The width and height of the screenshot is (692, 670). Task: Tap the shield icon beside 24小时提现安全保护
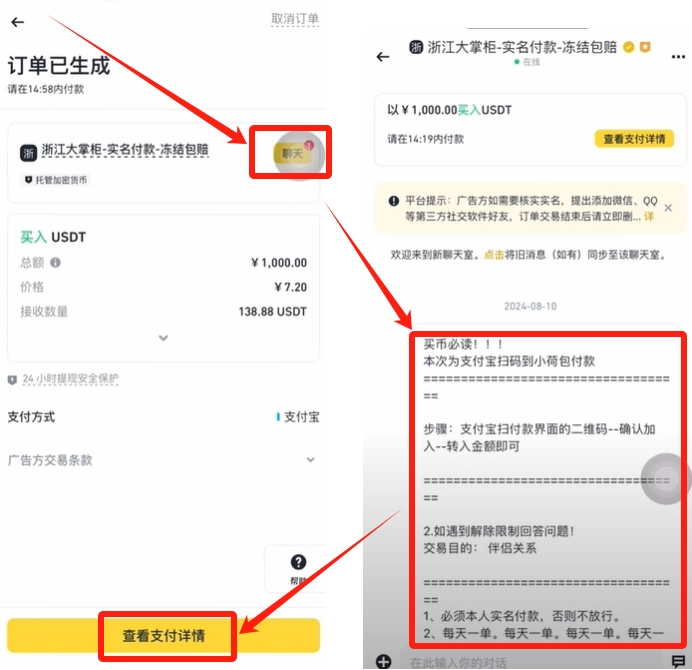tap(12, 380)
